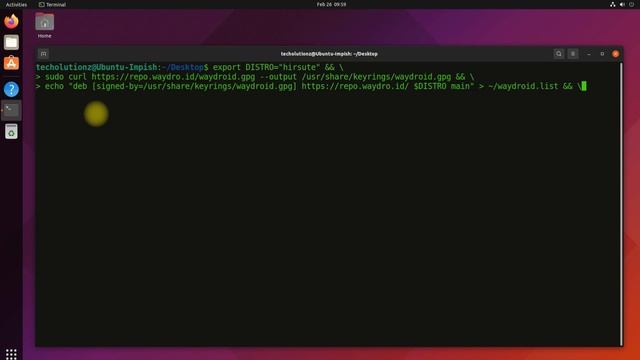Show Applications grid in dock
Viewport: 640px width, 360px height.
(x=11, y=354)
